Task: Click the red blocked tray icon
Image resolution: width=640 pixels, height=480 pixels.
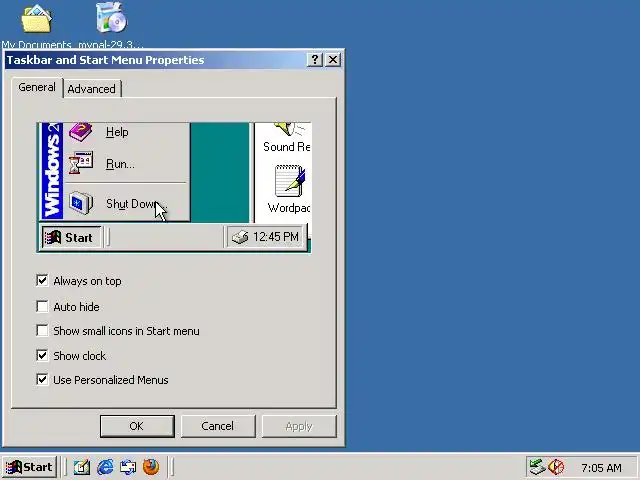Action: click(x=556, y=467)
